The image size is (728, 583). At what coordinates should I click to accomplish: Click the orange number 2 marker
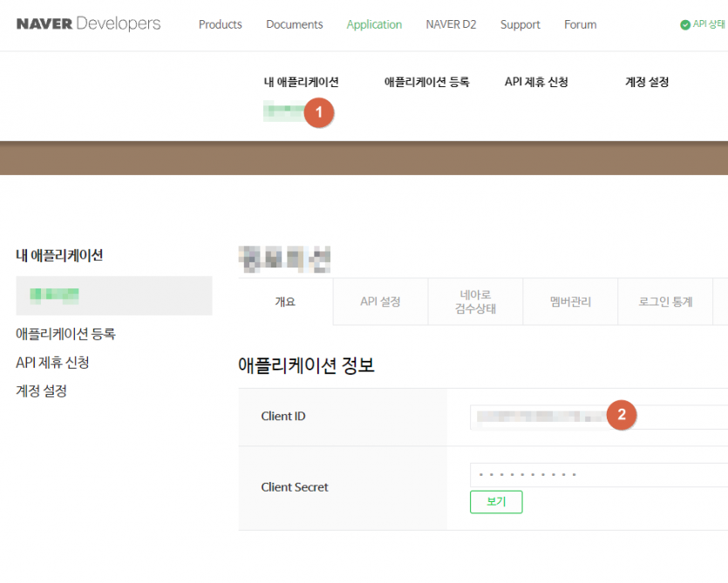coord(621,416)
